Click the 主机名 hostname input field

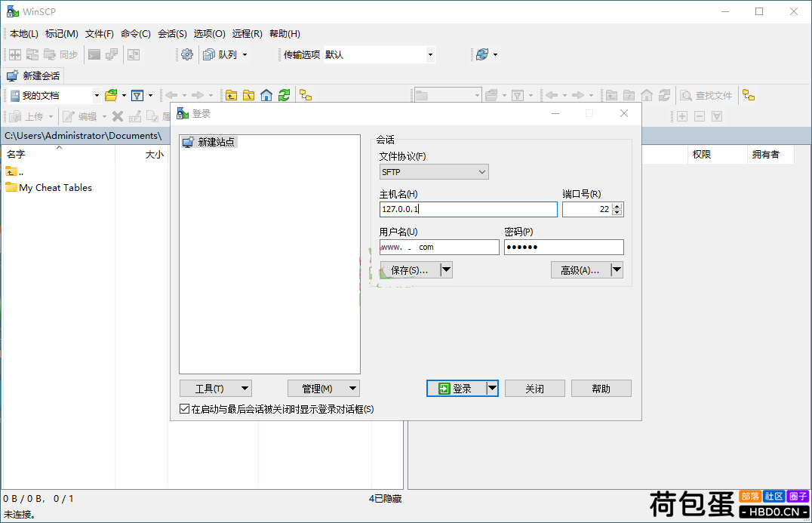coord(468,209)
